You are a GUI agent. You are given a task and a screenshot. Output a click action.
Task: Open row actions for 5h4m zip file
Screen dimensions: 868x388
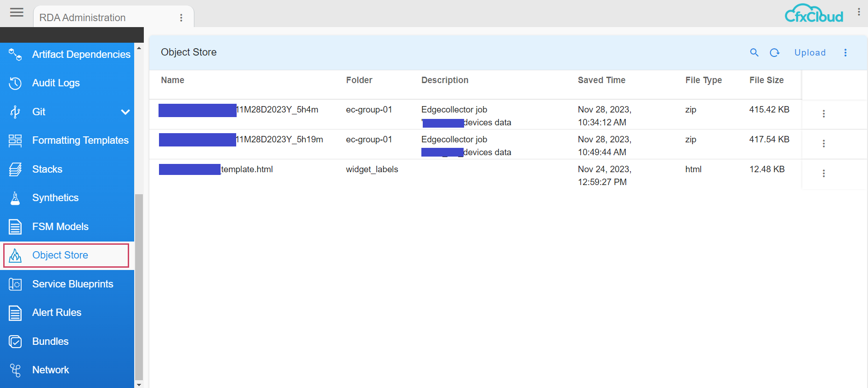tap(823, 113)
